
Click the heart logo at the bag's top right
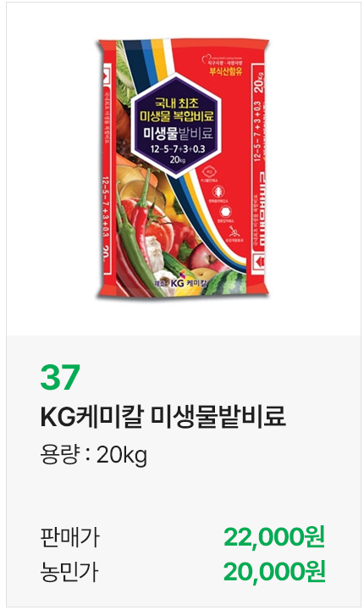click(x=207, y=59)
